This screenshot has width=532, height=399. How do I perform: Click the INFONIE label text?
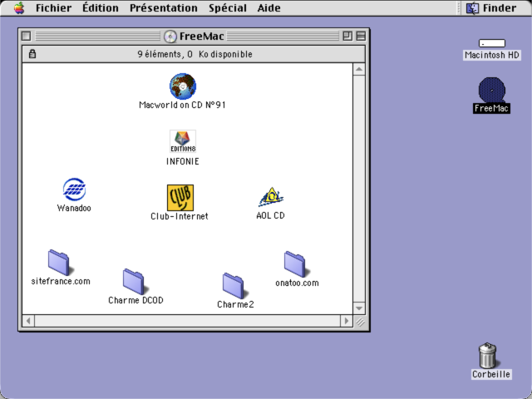pos(183,161)
